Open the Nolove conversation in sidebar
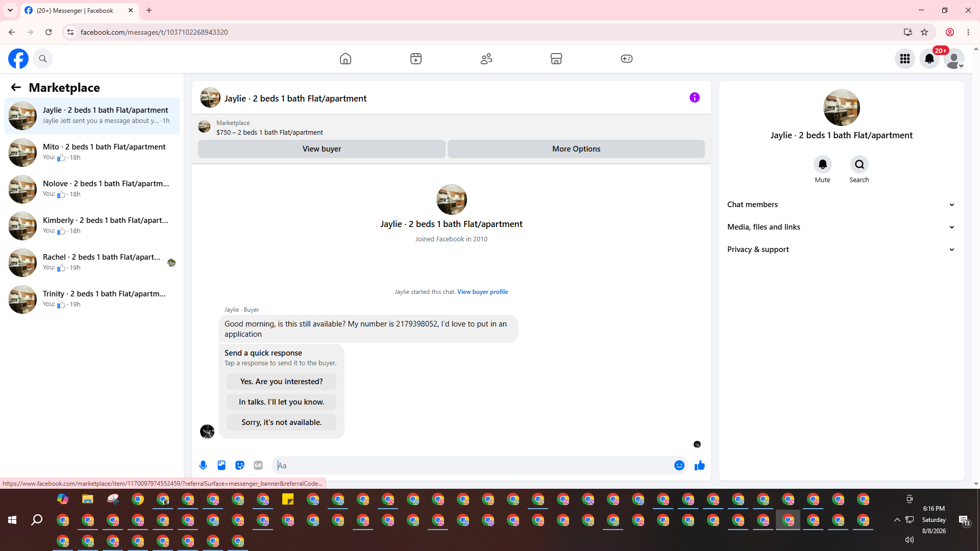 point(92,189)
